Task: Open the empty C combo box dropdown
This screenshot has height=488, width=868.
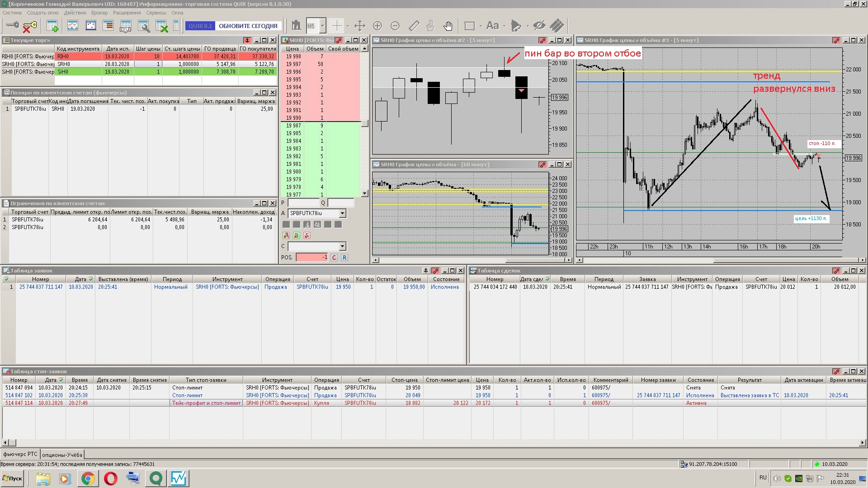Action: click(x=342, y=246)
